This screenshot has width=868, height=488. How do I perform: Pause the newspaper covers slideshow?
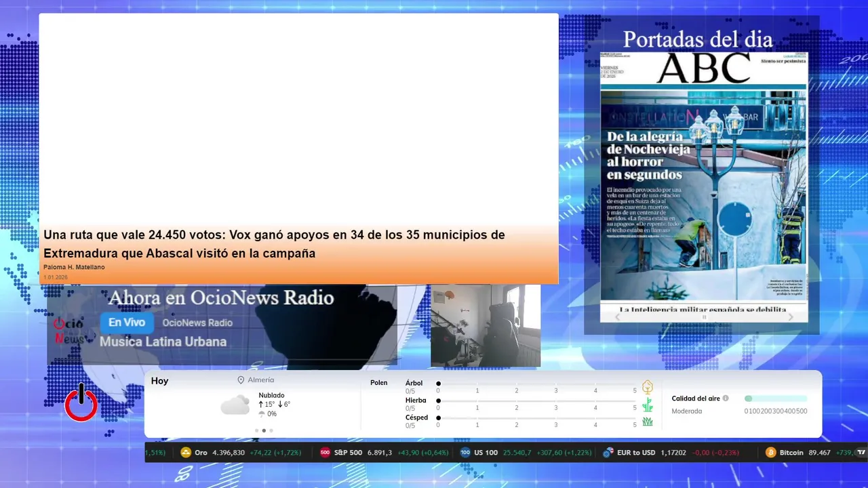point(704,317)
